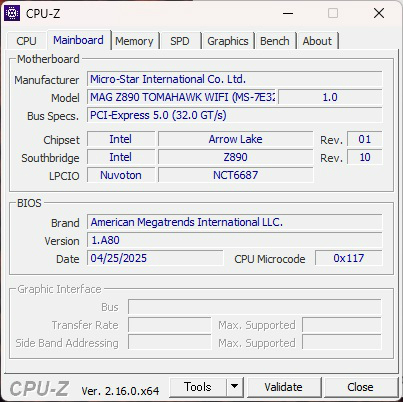403x402 pixels.
Task: Select the Mainboard tab
Action: [78, 40]
